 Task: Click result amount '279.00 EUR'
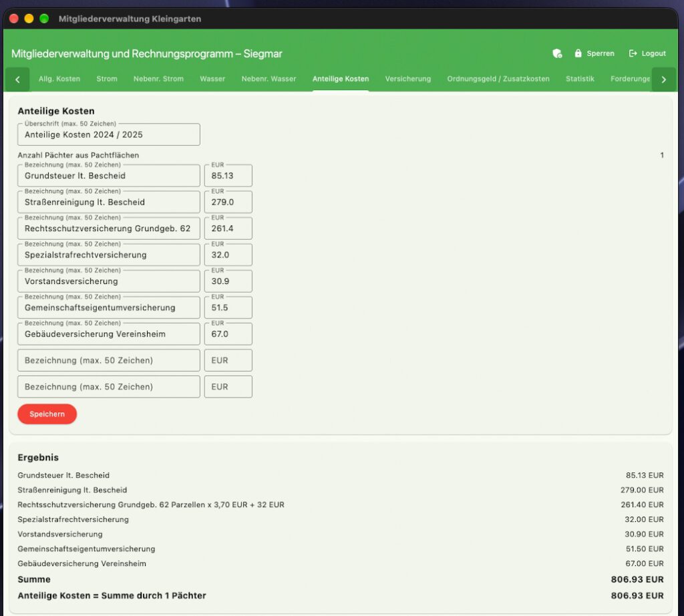point(642,490)
